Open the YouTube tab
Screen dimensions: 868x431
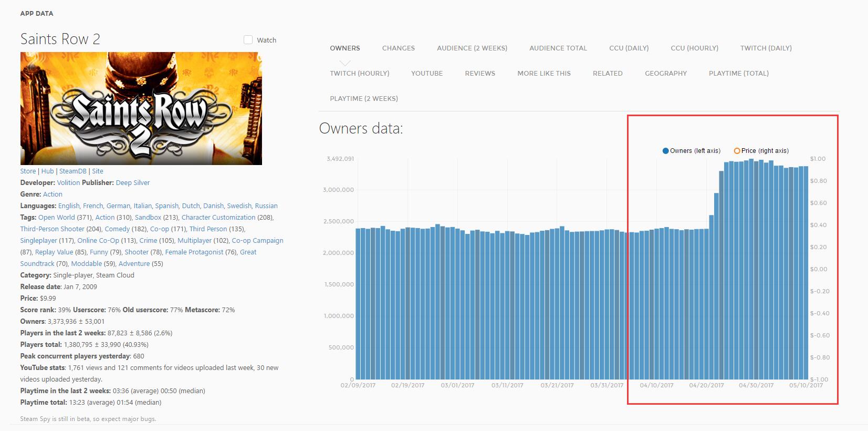[x=427, y=73]
